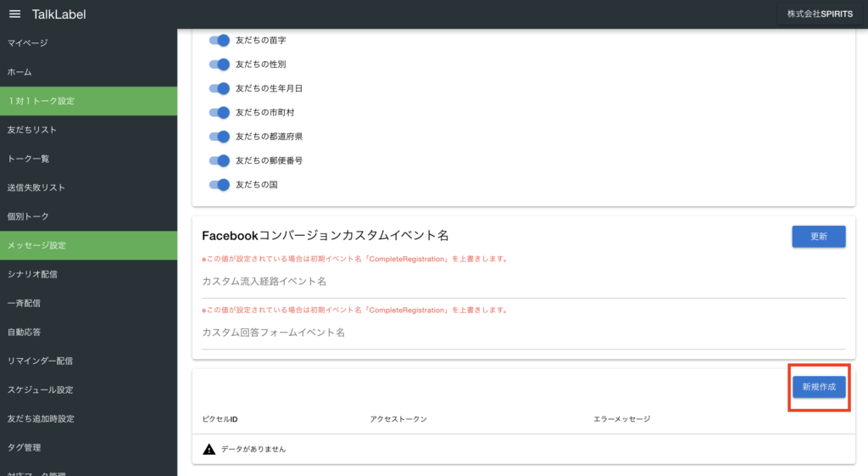Switch off the 友だちの郵便番号 toggle

(x=220, y=160)
